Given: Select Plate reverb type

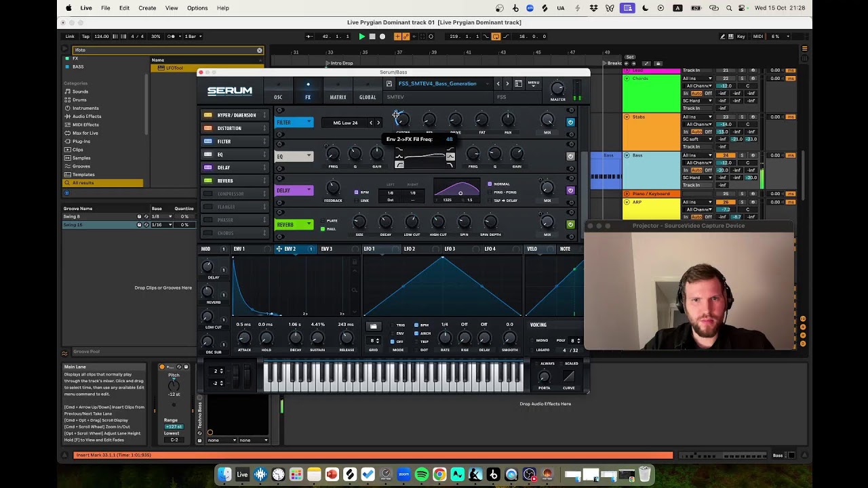Looking at the screenshot, I should pyautogui.click(x=328, y=221).
